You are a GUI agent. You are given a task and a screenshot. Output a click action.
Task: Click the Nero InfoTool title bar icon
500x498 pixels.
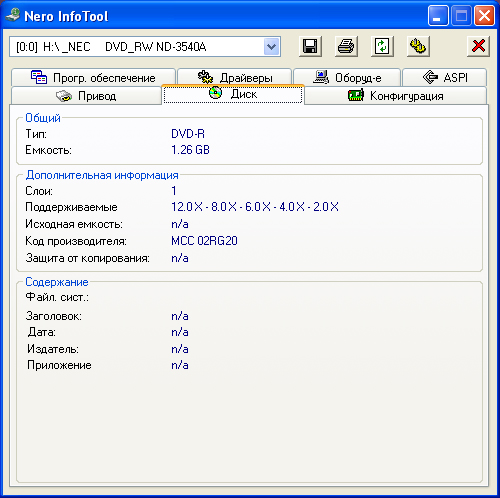coord(13,15)
